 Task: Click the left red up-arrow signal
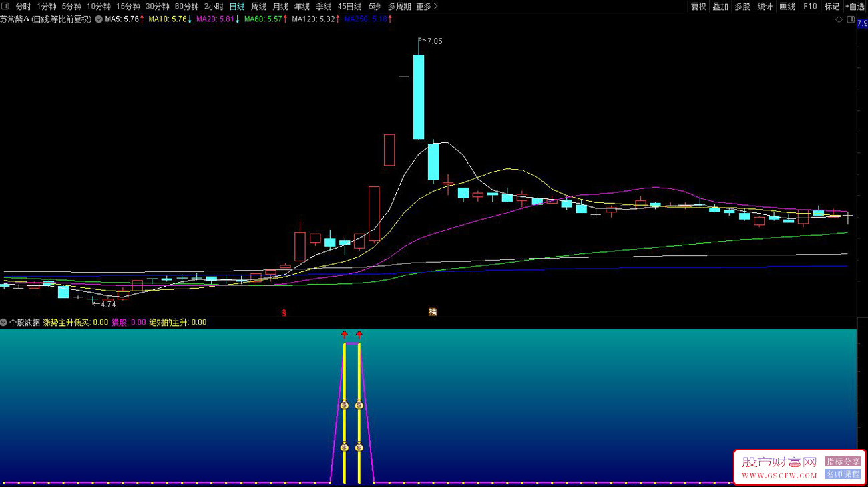pyautogui.click(x=345, y=334)
